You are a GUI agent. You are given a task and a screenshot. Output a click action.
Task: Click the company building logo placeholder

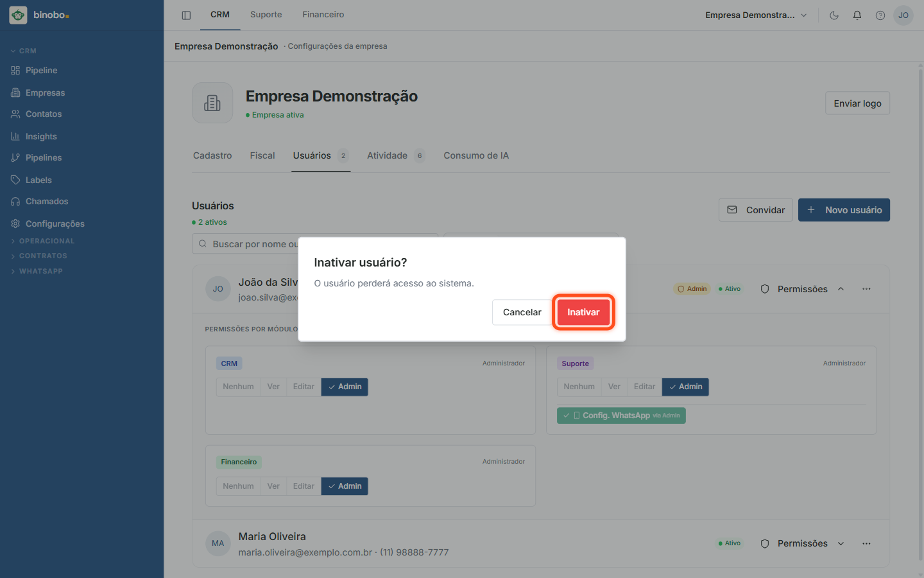(212, 103)
